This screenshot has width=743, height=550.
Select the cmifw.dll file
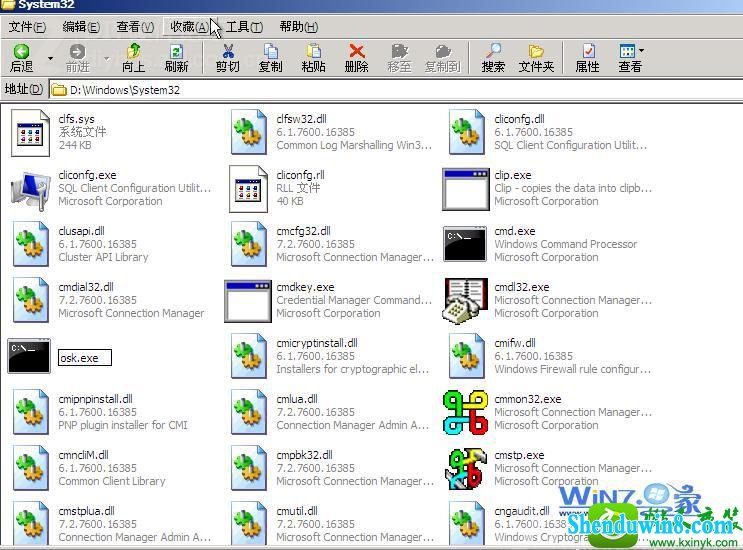(550, 356)
